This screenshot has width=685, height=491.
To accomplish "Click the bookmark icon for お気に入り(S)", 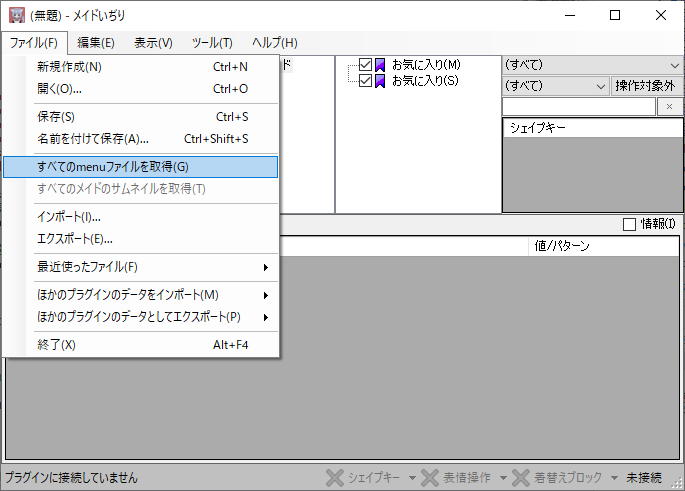I will point(381,80).
